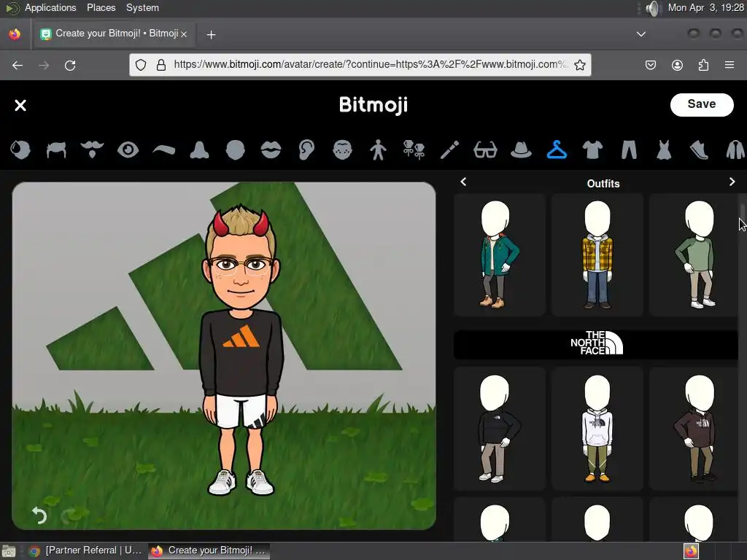The height and width of the screenshot is (560, 747).
Task: Click The North Face brand banner
Action: [596, 343]
